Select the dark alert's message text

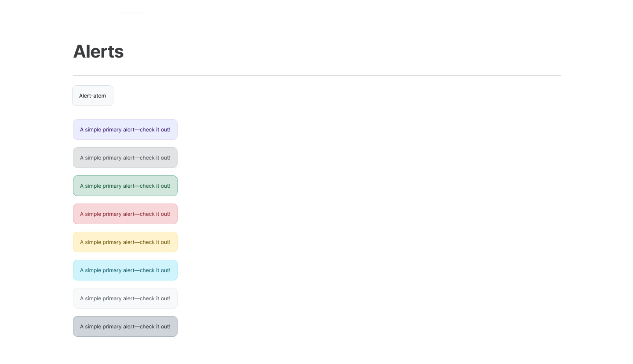(125, 326)
